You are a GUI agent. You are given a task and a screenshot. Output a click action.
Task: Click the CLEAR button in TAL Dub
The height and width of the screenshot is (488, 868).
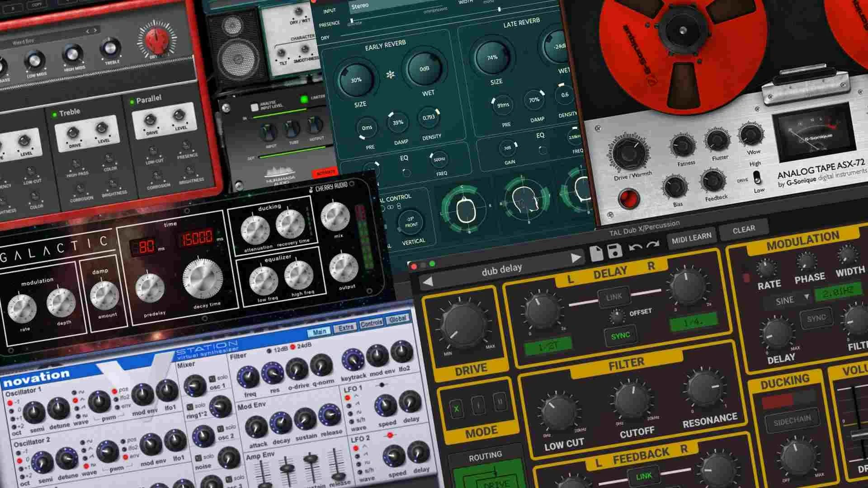click(x=743, y=229)
